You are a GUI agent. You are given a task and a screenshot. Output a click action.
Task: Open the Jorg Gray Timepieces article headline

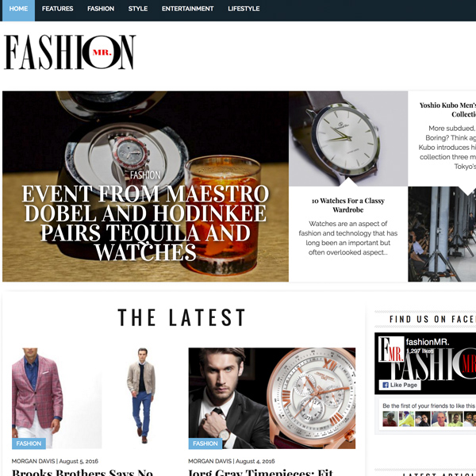pos(261,472)
